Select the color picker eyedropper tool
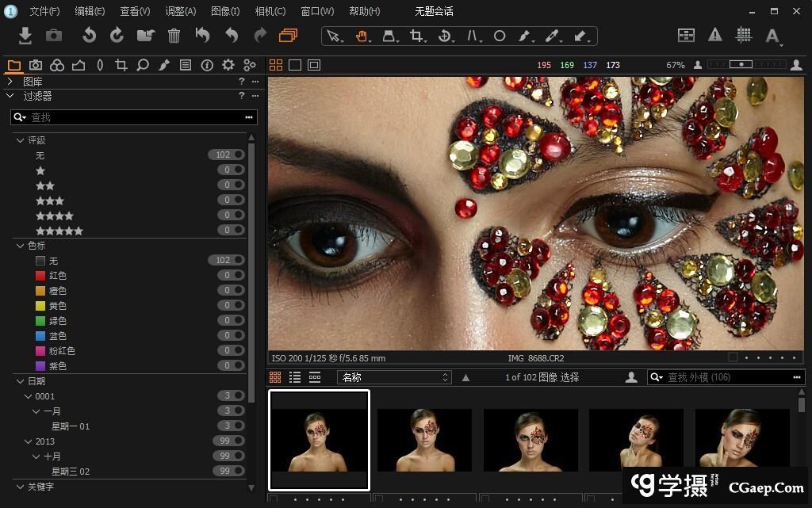The image size is (812, 508). point(552,36)
